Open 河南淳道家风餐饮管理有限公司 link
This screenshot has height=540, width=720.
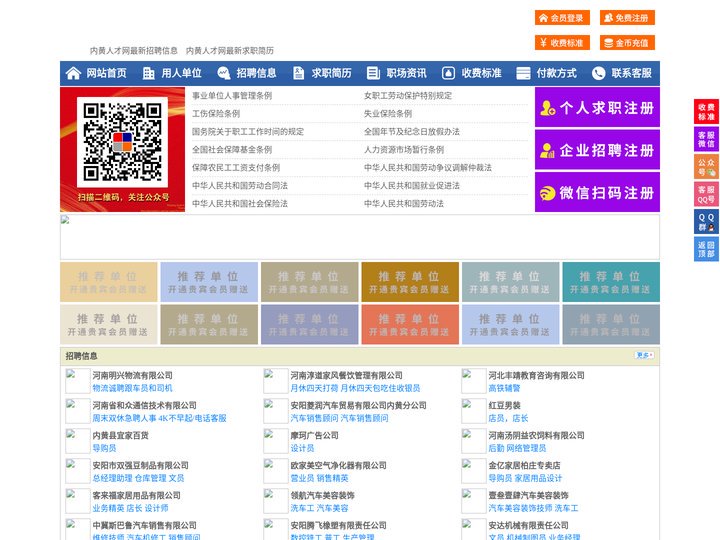pos(346,375)
